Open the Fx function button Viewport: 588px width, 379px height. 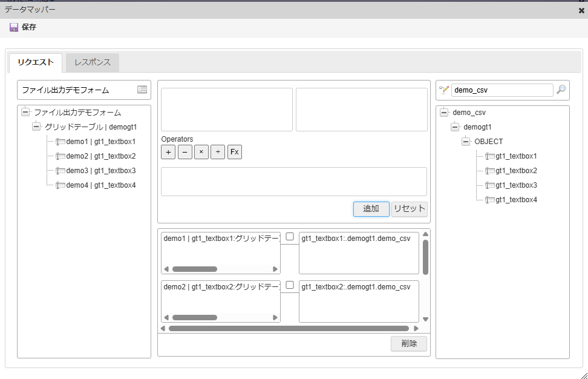[x=234, y=152]
